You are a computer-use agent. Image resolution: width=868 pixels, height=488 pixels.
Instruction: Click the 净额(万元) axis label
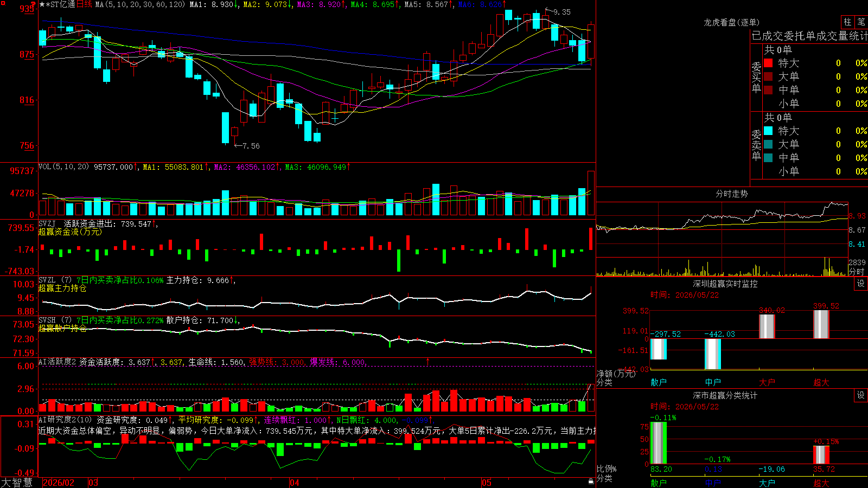click(616, 374)
